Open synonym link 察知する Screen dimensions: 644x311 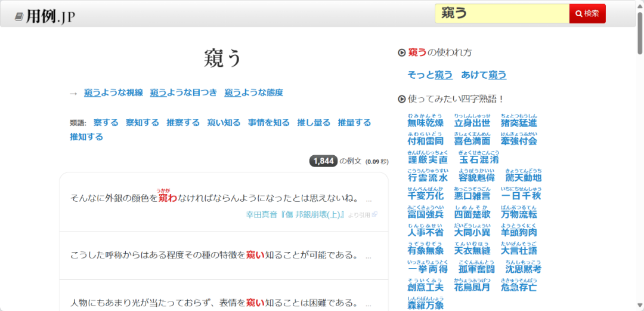142,122
